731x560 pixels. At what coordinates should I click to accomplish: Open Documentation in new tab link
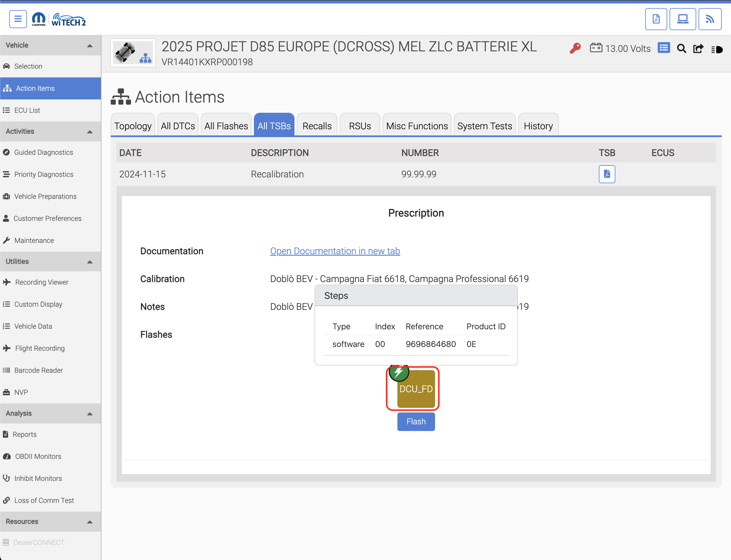(335, 251)
